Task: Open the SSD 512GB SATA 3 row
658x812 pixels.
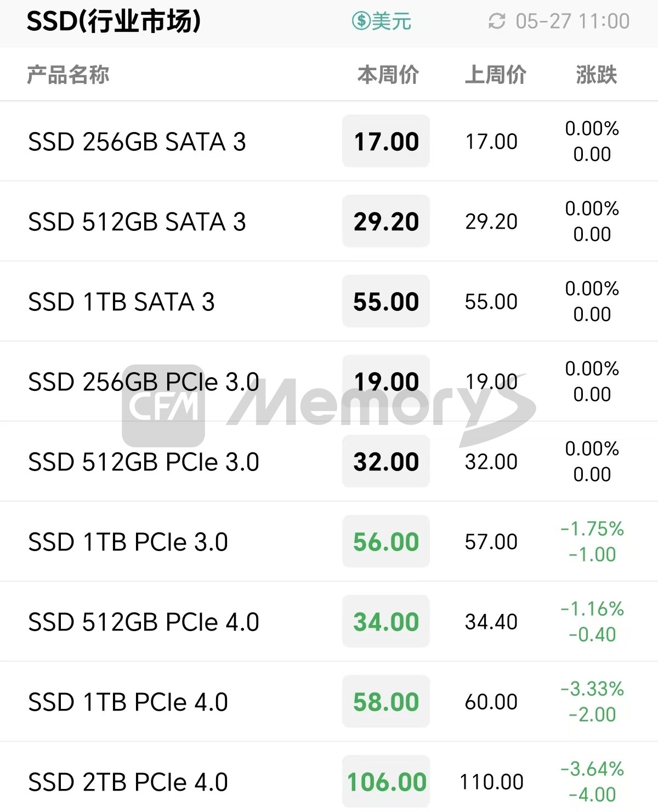Action: point(137,222)
